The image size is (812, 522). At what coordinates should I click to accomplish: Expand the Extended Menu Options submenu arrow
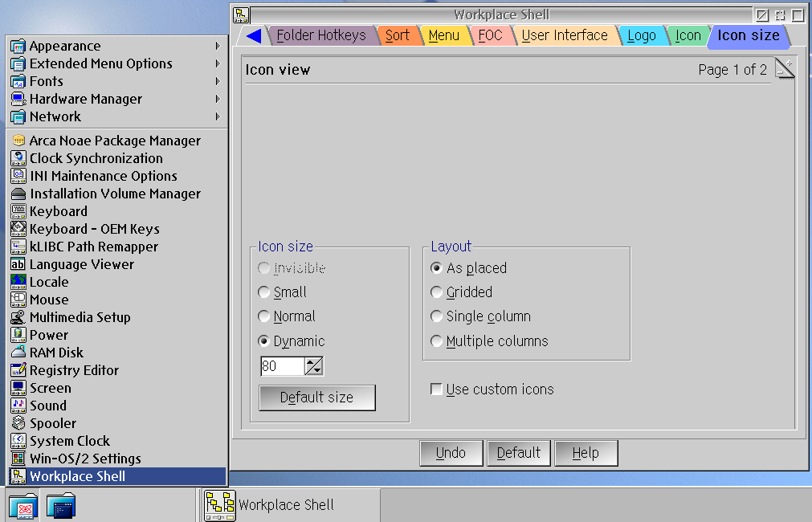(x=218, y=63)
